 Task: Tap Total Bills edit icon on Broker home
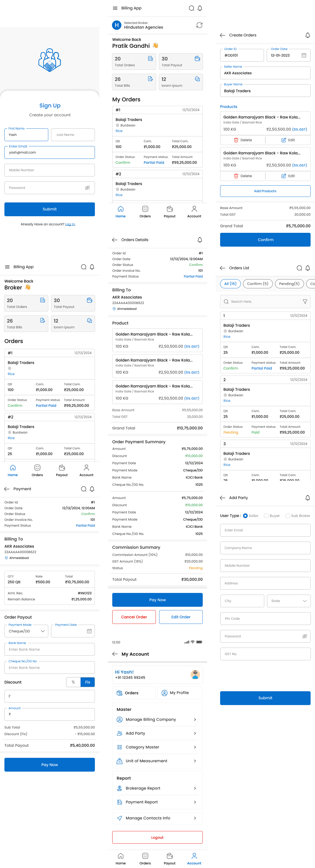click(42, 320)
